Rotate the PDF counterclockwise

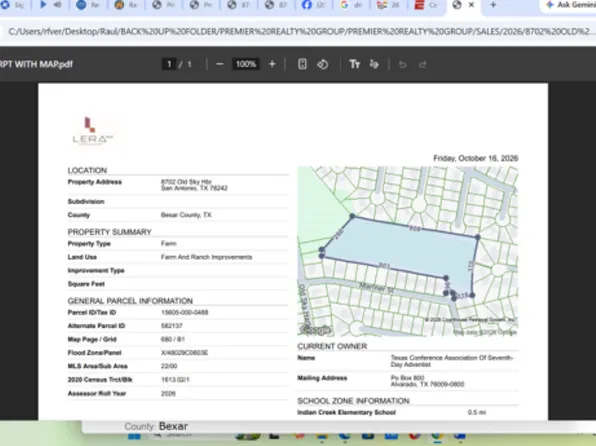(323, 64)
